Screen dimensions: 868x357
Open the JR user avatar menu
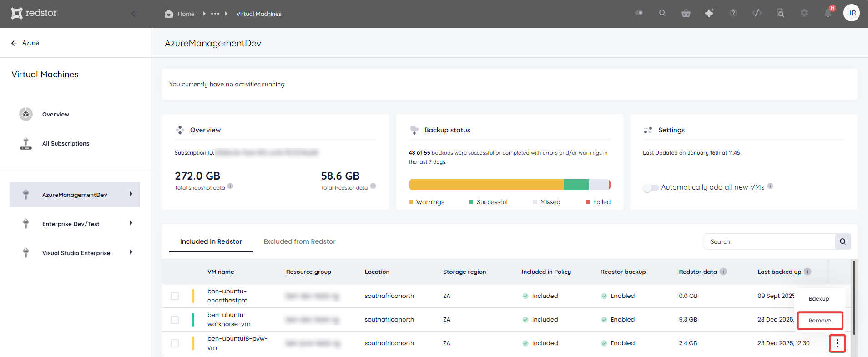(x=852, y=13)
